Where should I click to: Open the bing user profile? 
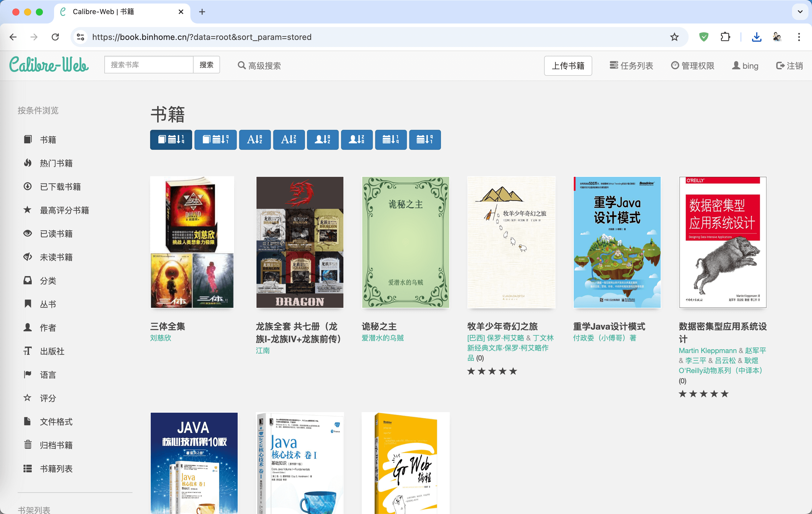click(x=745, y=66)
